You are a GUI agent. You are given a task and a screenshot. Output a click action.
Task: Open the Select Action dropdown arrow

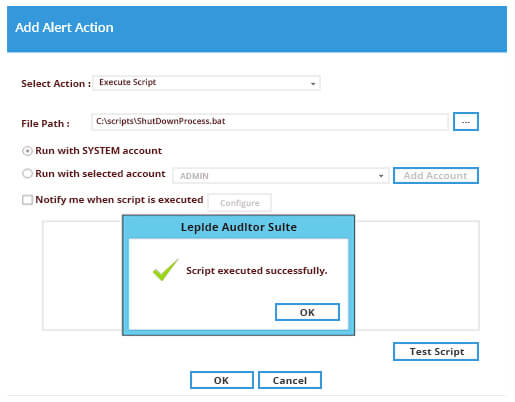pyautogui.click(x=313, y=84)
